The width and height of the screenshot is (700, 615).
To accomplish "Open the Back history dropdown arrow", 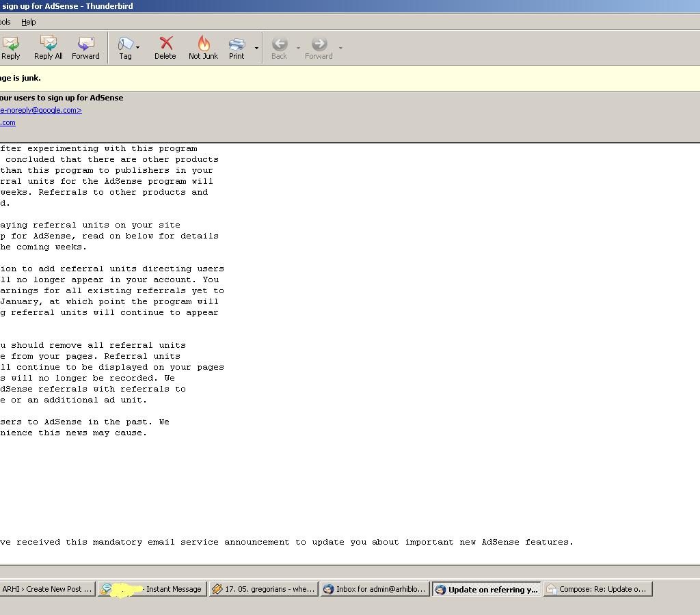I will 298,48.
